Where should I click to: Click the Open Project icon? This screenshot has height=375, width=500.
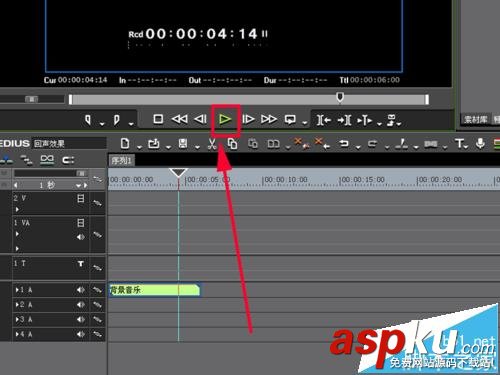click(x=154, y=144)
